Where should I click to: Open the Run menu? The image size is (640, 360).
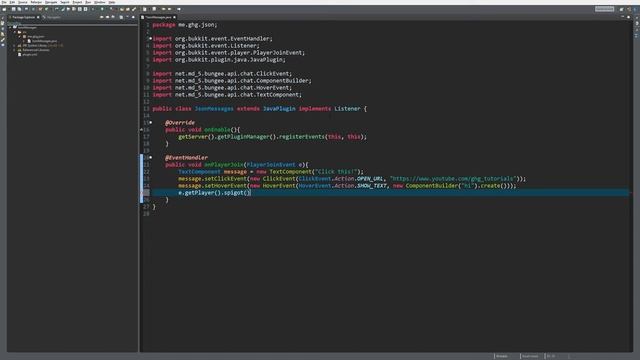coord(88,2)
